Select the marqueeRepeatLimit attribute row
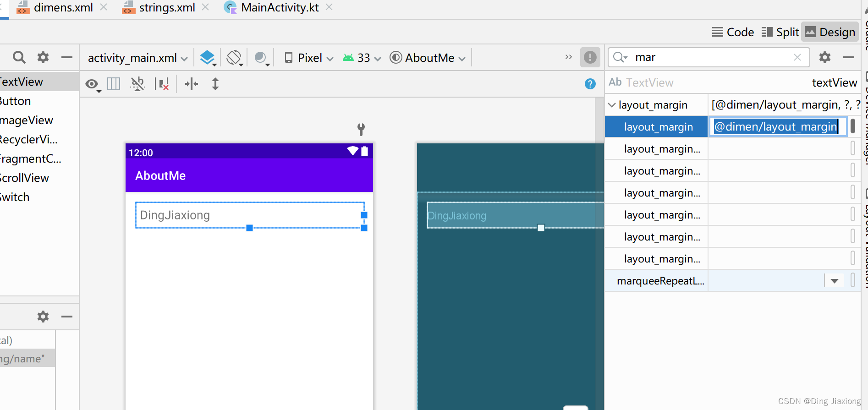 (732, 281)
